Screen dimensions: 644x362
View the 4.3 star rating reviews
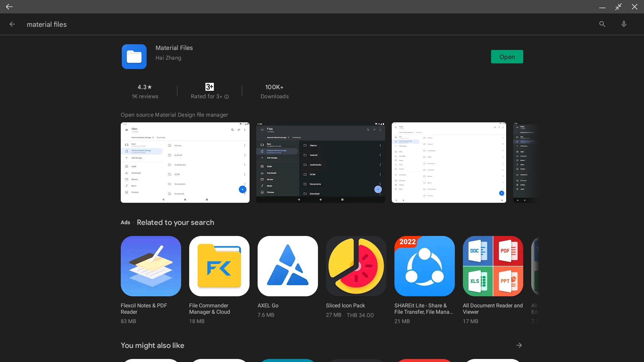(145, 92)
